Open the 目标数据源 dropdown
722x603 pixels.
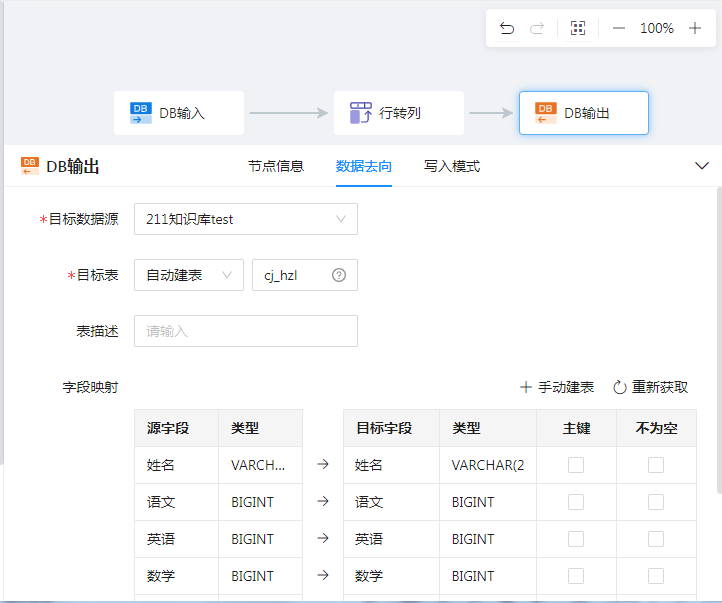(245, 219)
